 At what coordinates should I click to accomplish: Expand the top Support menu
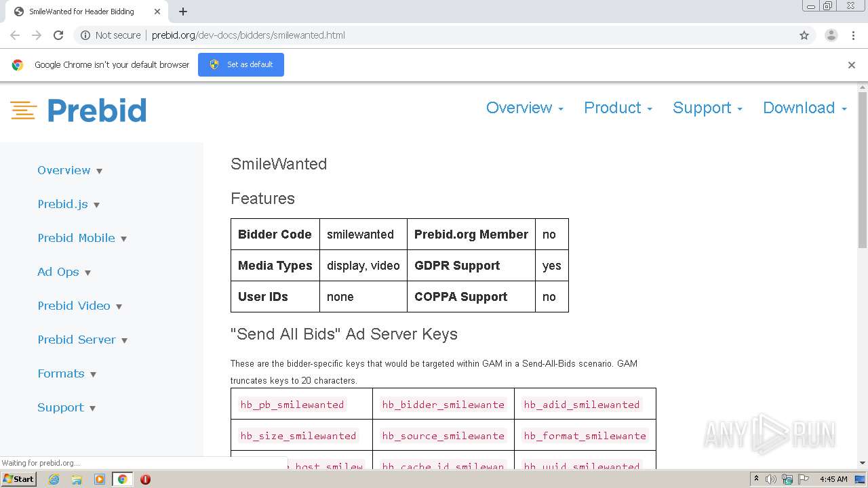pyautogui.click(x=707, y=108)
